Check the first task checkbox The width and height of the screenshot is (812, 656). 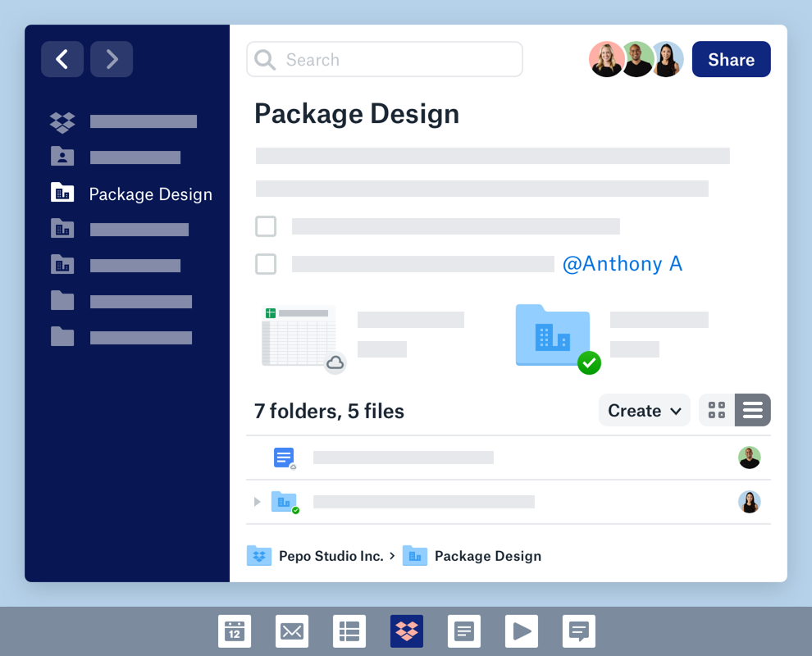coord(266,226)
